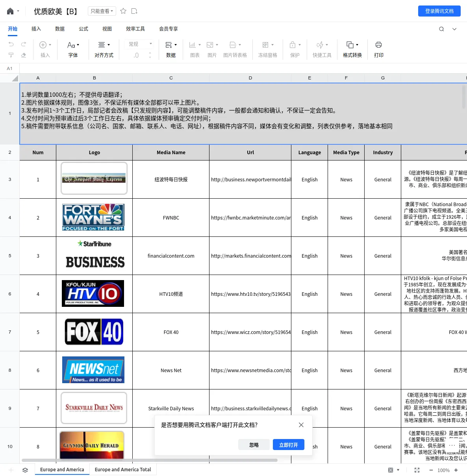Click the move-to-folder icon beside the star
The height and width of the screenshot is (476, 467).
134,11
